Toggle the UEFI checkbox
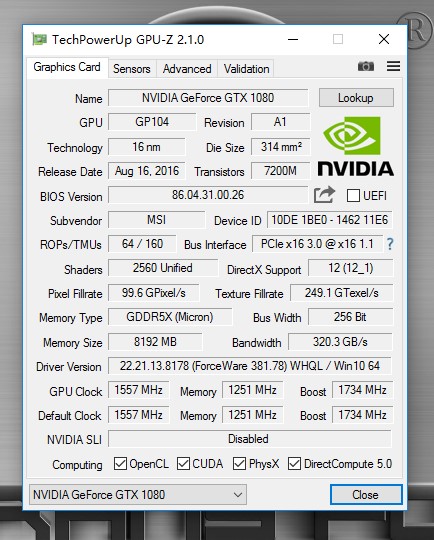 [353, 196]
